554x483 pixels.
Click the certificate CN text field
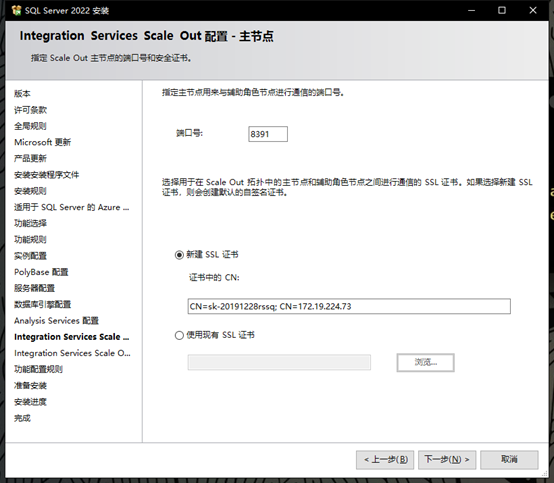349,306
